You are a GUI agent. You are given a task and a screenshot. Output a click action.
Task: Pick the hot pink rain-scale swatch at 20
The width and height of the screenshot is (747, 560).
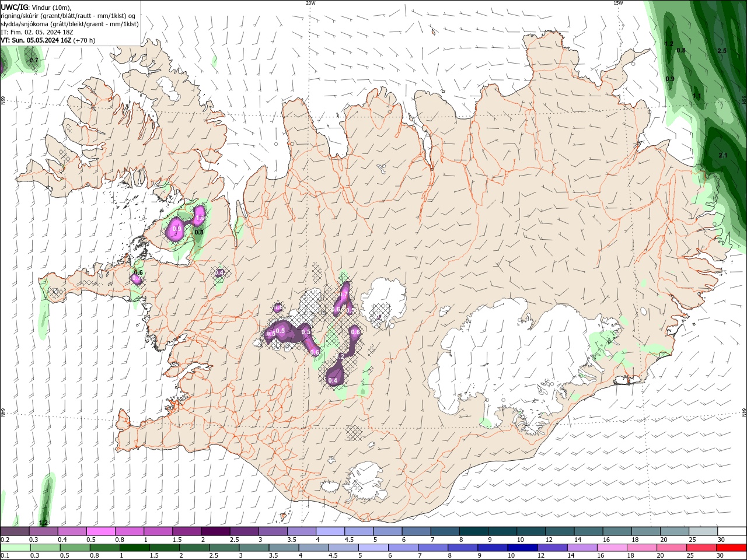click(x=671, y=548)
